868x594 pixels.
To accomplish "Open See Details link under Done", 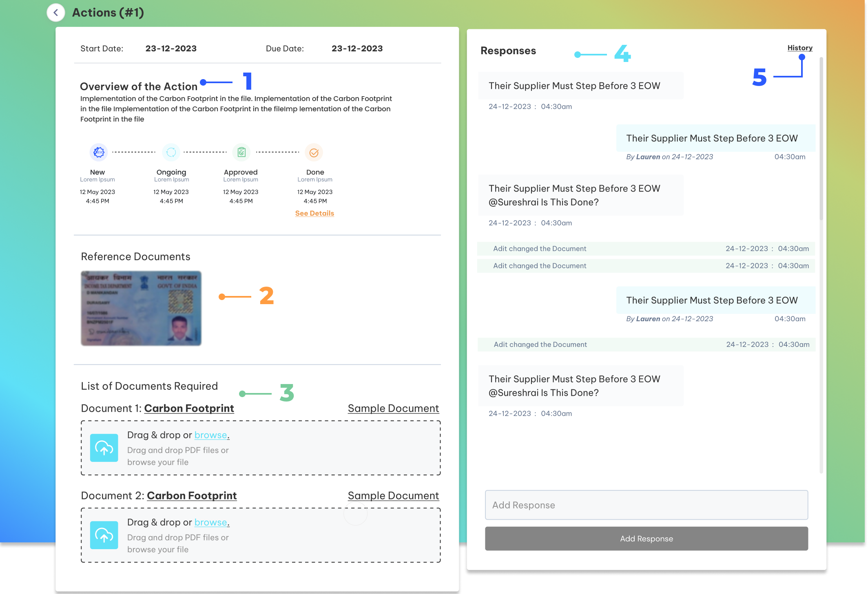I will (314, 213).
